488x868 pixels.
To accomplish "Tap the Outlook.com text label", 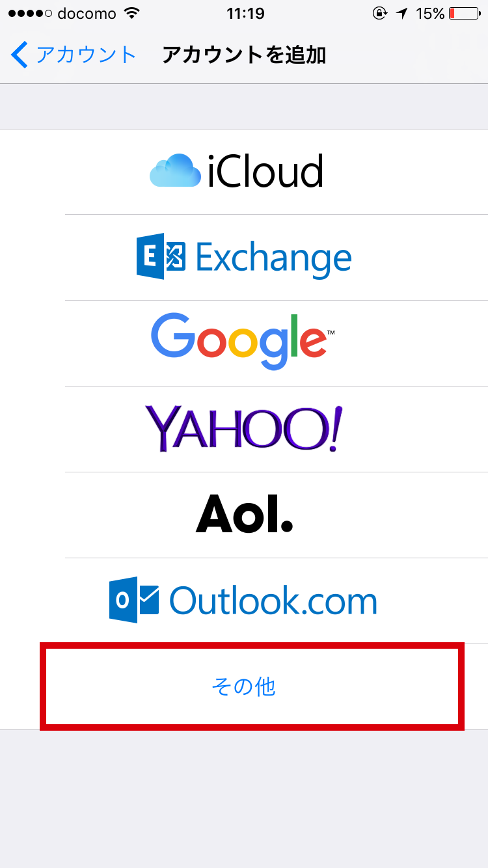I will (x=273, y=601).
